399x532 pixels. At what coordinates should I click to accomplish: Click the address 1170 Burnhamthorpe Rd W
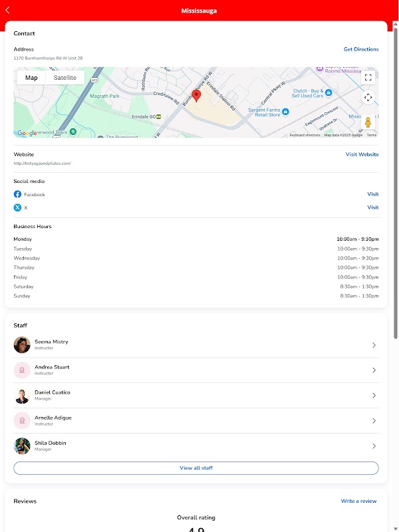pos(48,59)
